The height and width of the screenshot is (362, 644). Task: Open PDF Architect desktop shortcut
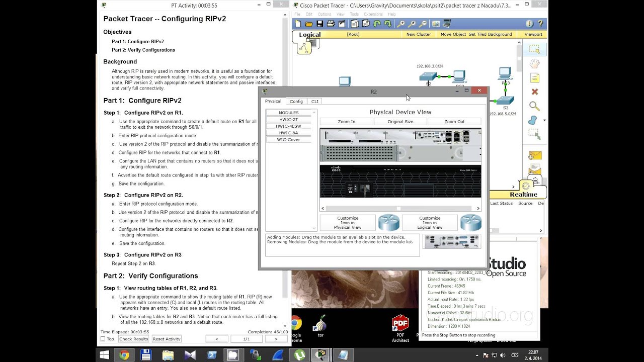tap(400, 329)
